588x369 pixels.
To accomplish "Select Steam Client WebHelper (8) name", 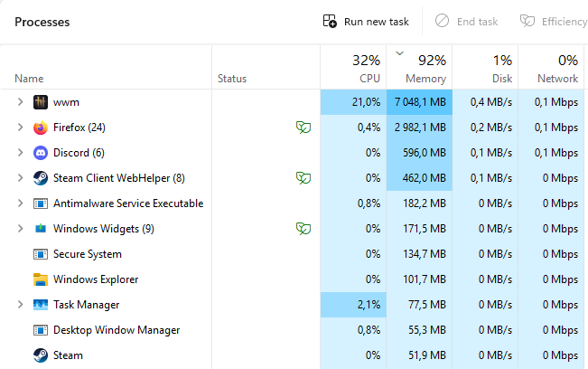I will (119, 178).
